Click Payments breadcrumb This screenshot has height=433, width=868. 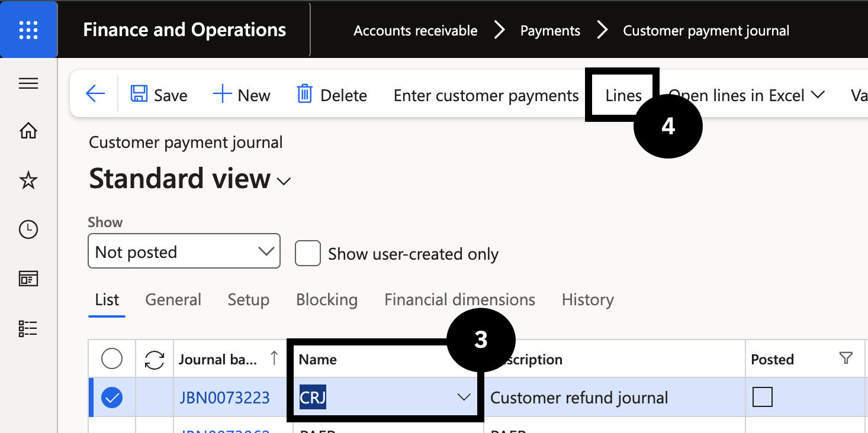point(550,31)
